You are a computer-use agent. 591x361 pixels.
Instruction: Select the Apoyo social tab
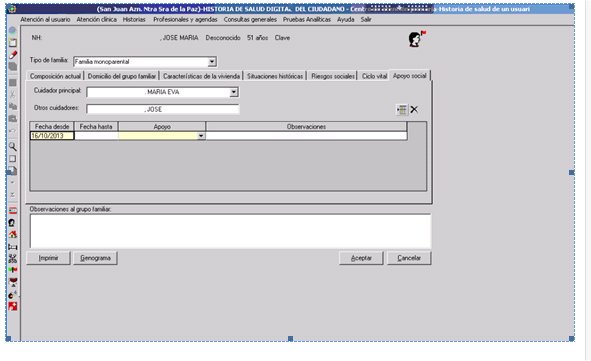coord(410,76)
